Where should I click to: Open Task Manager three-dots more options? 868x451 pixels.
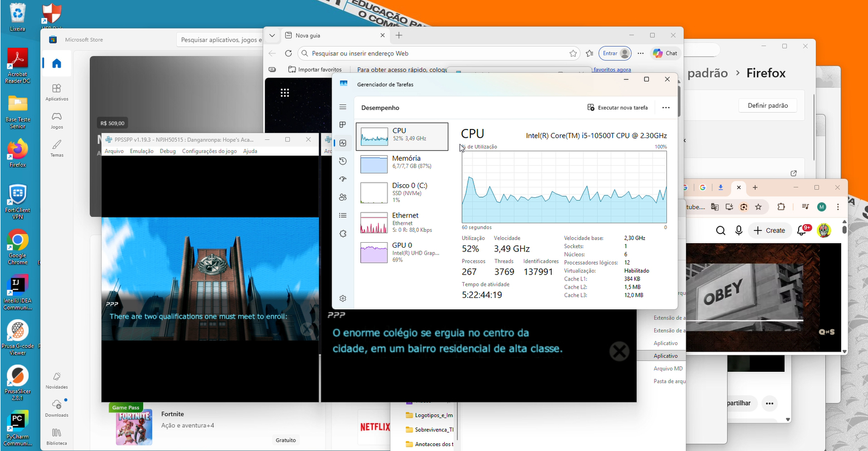click(x=665, y=108)
